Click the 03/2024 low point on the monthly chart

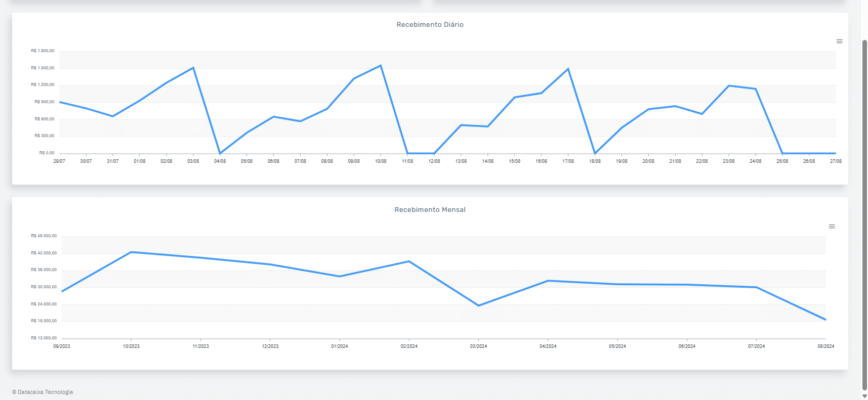point(478,305)
